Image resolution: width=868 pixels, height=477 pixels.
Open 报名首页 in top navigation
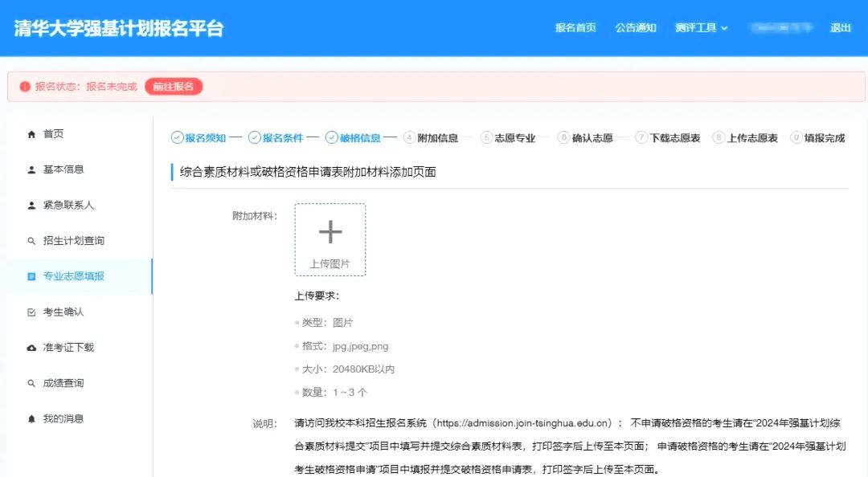tap(575, 27)
